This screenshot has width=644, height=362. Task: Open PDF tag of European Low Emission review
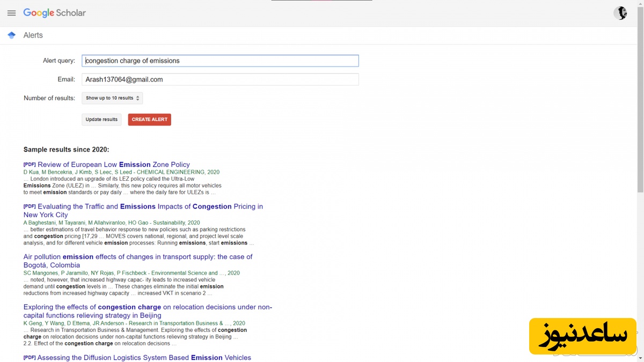29,165
